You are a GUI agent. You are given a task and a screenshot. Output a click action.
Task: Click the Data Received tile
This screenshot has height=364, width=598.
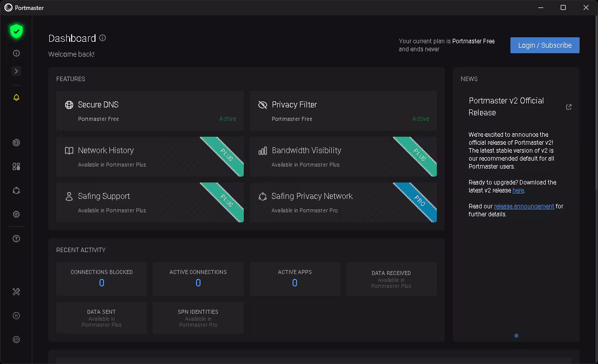(x=392, y=279)
